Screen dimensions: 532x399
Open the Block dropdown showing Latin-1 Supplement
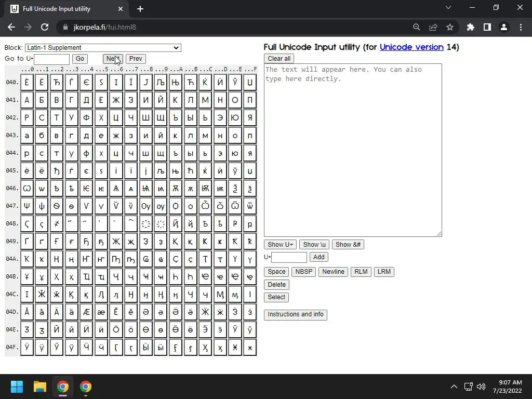103,48
